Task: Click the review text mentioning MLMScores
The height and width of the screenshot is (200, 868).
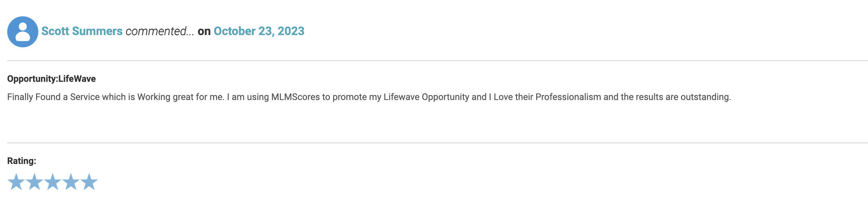Action: (x=369, y=97)
